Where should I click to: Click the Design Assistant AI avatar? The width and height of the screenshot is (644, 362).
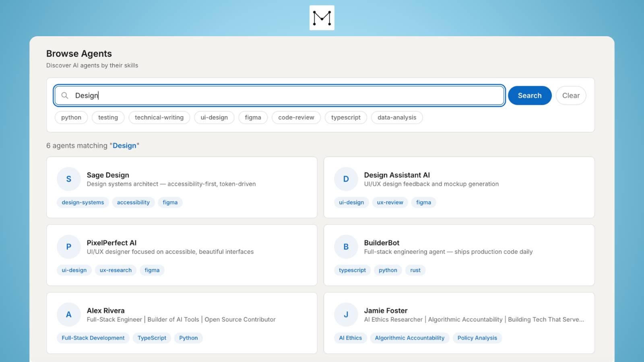(x=346, y=179)
